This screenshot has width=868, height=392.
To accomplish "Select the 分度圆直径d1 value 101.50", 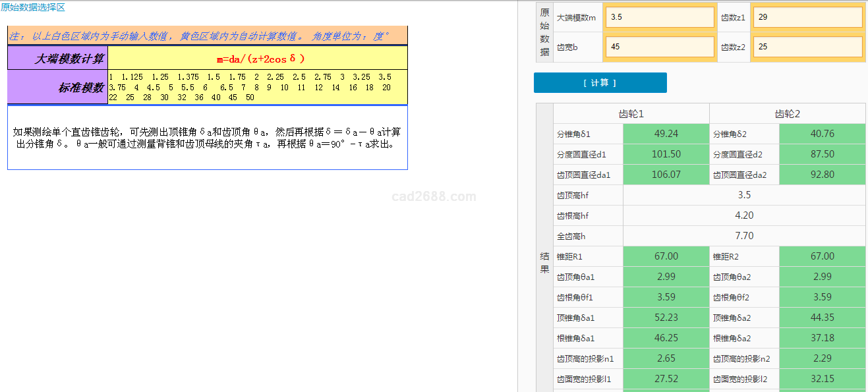I will (666, 154).
